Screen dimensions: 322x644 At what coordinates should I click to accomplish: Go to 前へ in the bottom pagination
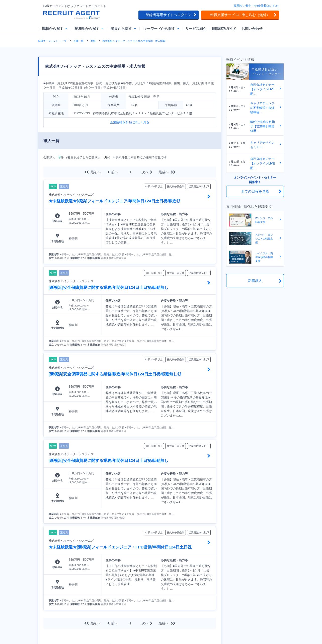click(113, 623)
